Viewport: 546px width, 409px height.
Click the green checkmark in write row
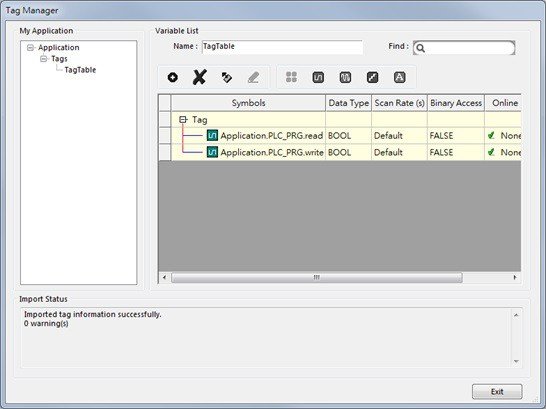pos(491,152)
